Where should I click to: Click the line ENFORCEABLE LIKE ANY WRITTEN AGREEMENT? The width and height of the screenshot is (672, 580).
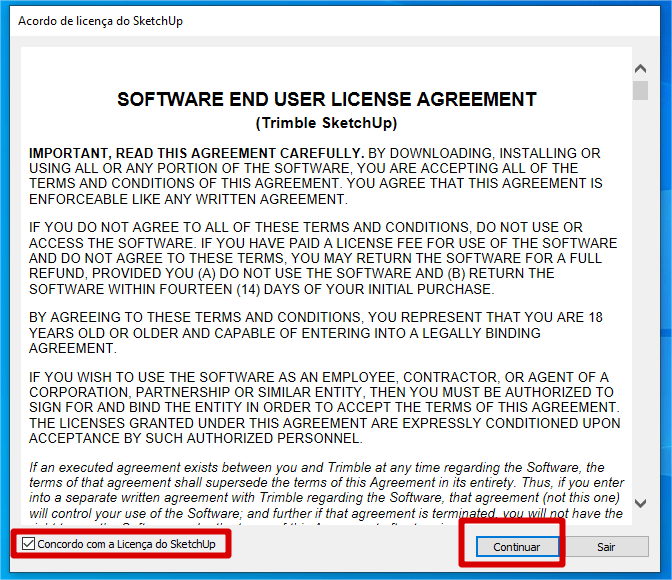pyautogui.click(x=188, y=199)
